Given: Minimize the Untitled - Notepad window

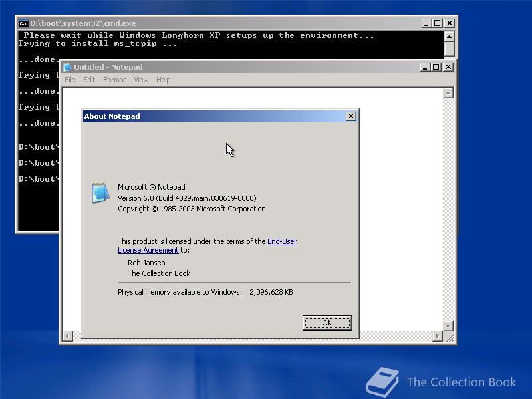Looking at the screenshot, I should click(425, 67).
